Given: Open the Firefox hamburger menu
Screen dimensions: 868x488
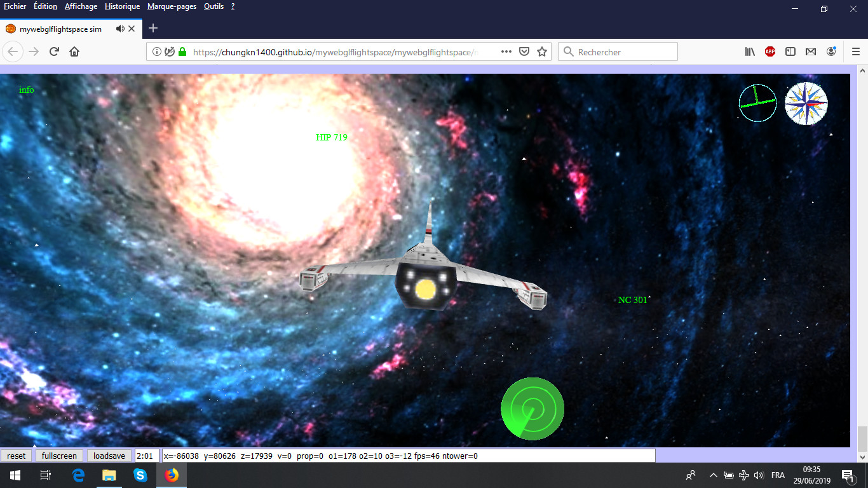Looking at the screenshot, I should tap(856, 51).
